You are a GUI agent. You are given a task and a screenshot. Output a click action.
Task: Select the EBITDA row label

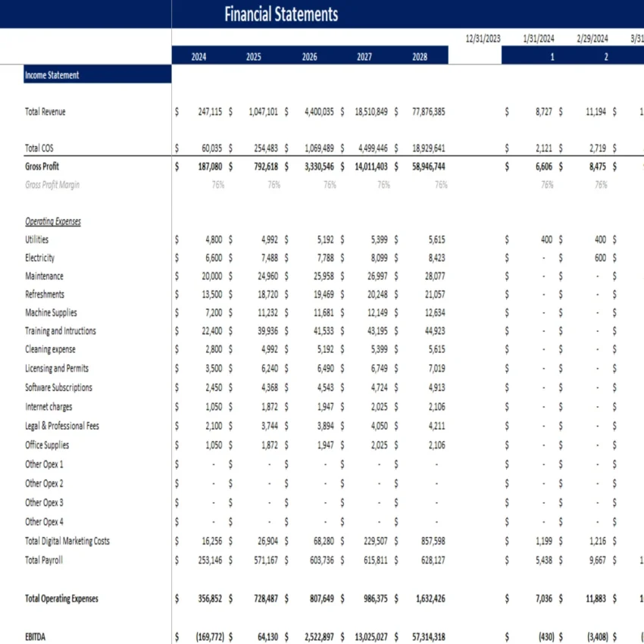(x=34, y=636)
